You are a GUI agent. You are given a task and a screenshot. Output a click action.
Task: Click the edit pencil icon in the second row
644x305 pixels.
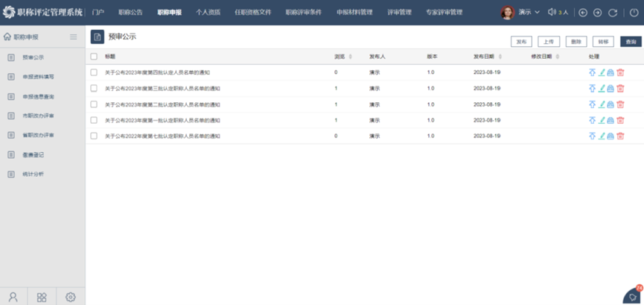coord(602,88)
